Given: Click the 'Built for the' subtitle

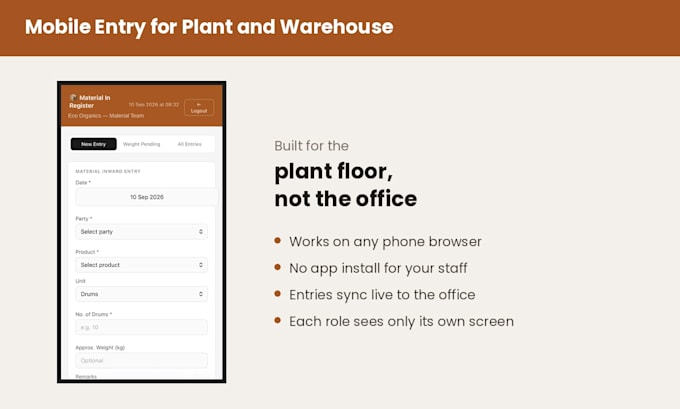Looking at the screenshot, I should (x=311, y=146).
